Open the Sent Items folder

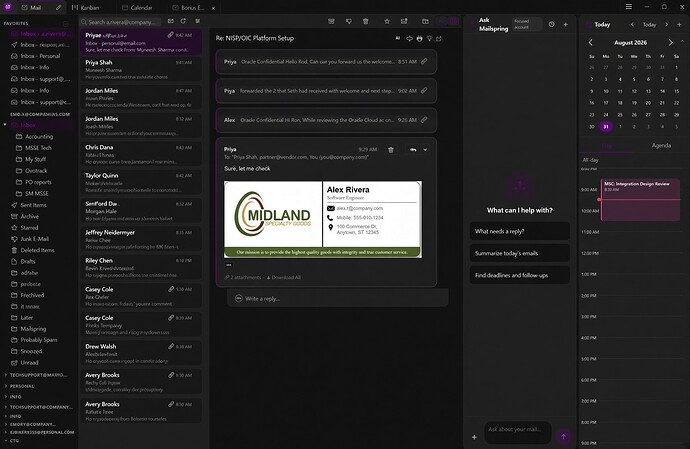(x=33, y=205)
